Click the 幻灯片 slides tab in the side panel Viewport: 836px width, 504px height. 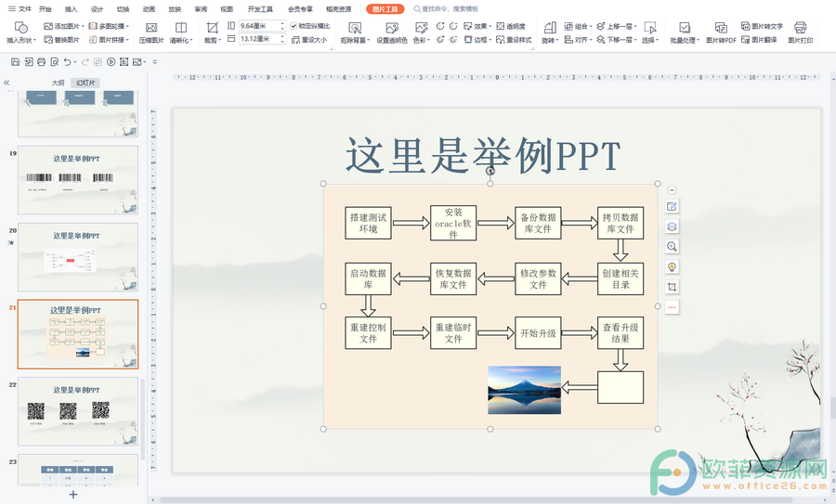(85, 83)
